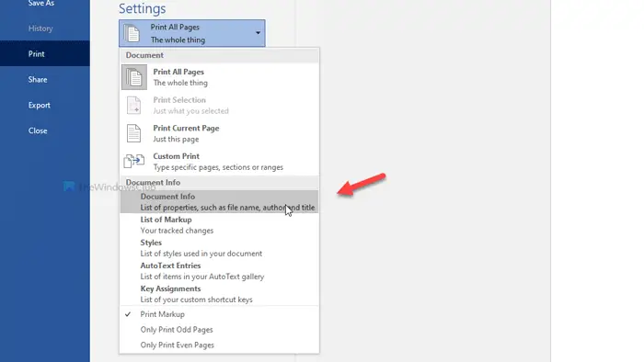The image size is (644, 362).
Task: Select List of Markup tracked changes
Action: pyautogui.click(x=219, y=225)
